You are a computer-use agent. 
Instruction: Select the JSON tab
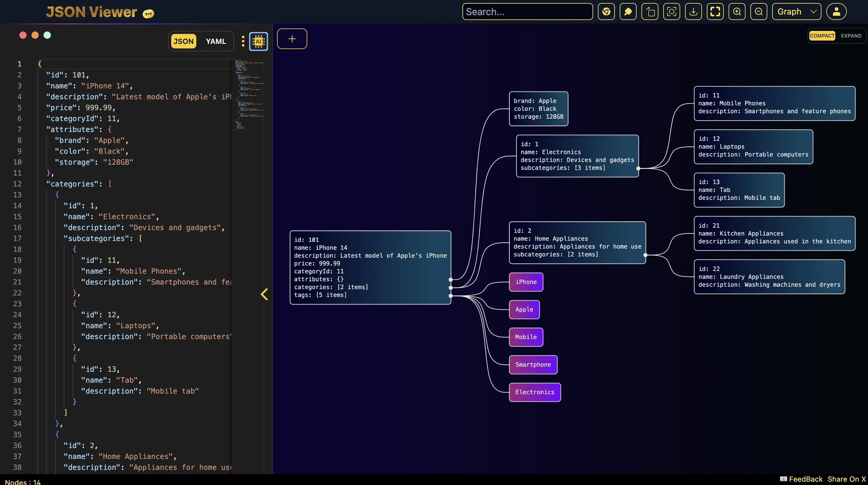tap(184, 41)
